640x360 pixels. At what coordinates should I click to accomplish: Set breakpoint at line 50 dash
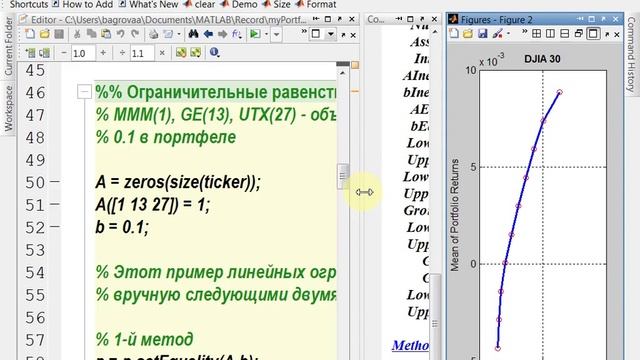tap(55, 181)
